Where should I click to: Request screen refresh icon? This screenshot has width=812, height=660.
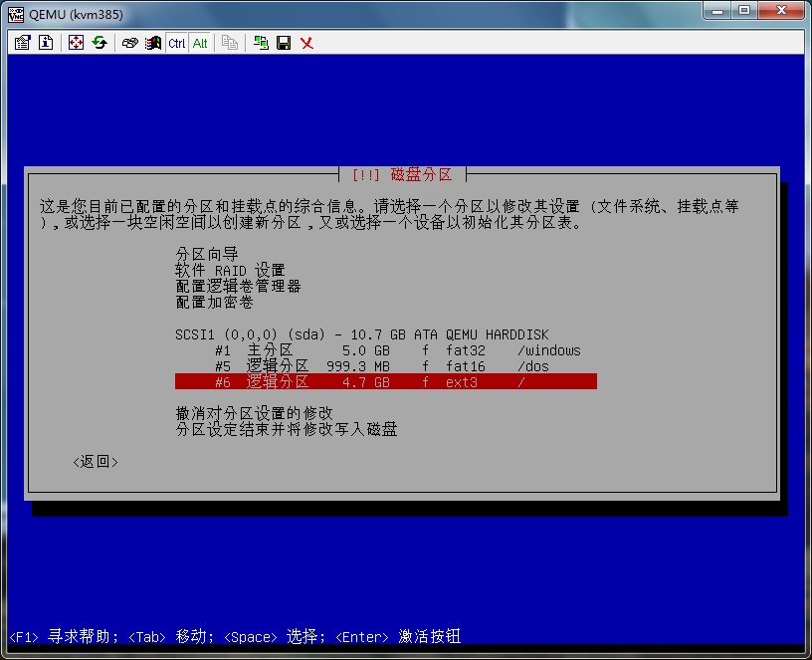(x=100, y=43)
